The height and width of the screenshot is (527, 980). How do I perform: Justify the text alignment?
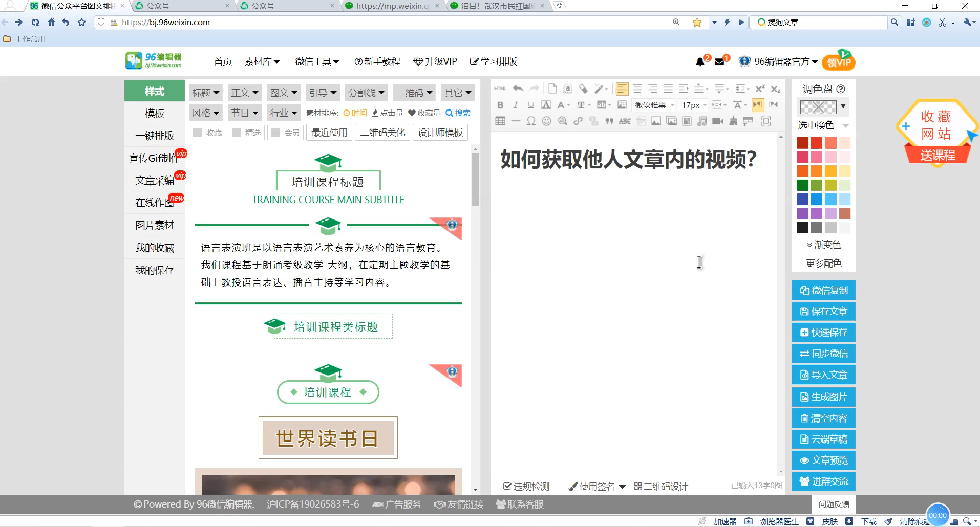pyautogui.click(x=668, y=89)
